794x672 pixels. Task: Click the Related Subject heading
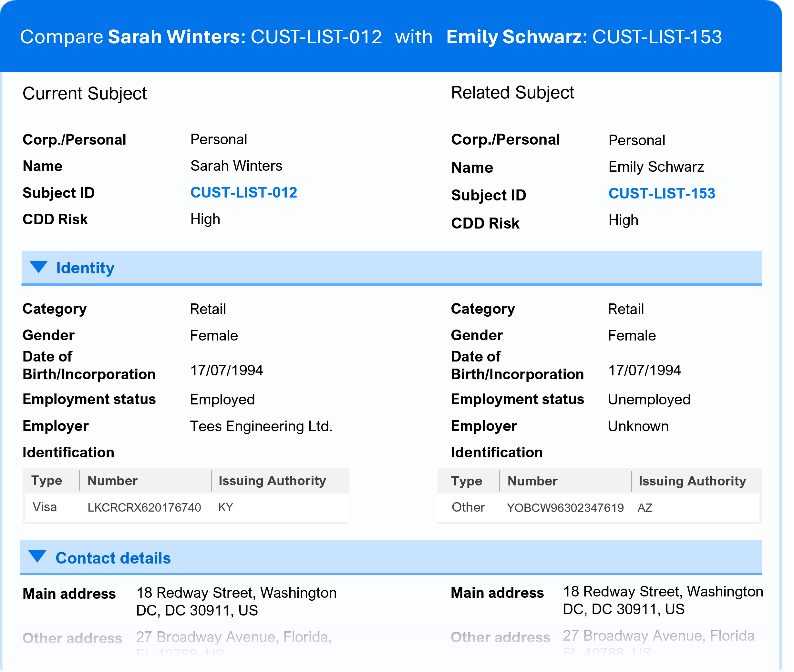512,93
